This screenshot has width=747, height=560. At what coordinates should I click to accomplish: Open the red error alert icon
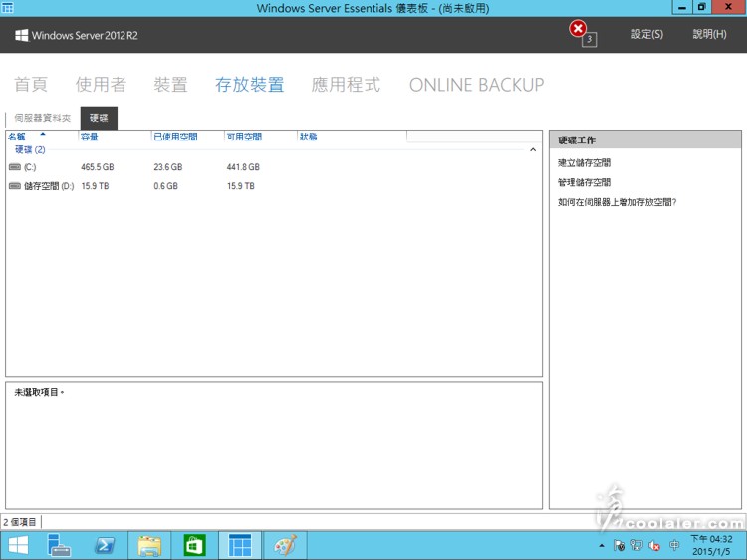pyautogui.click(x=578, y=29)
